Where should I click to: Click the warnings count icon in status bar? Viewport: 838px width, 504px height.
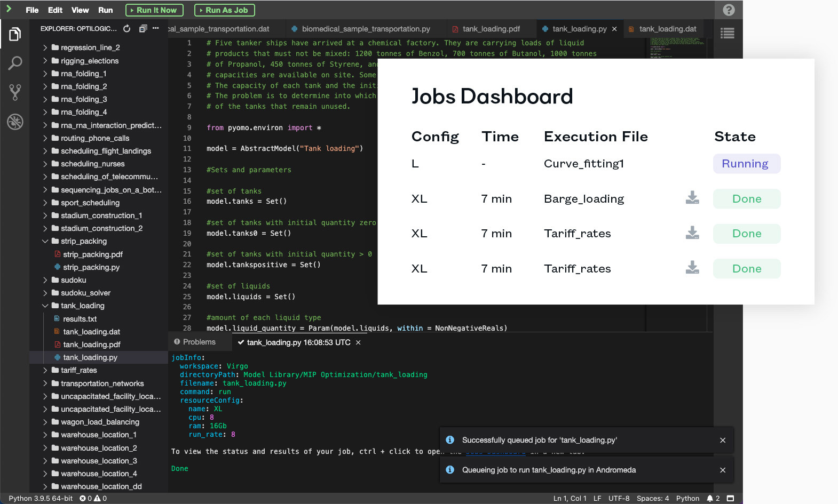point(100,498)
